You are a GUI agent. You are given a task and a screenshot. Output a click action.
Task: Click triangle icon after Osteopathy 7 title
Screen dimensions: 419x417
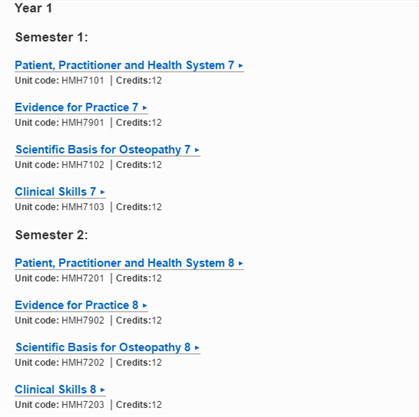pos(197,150)
